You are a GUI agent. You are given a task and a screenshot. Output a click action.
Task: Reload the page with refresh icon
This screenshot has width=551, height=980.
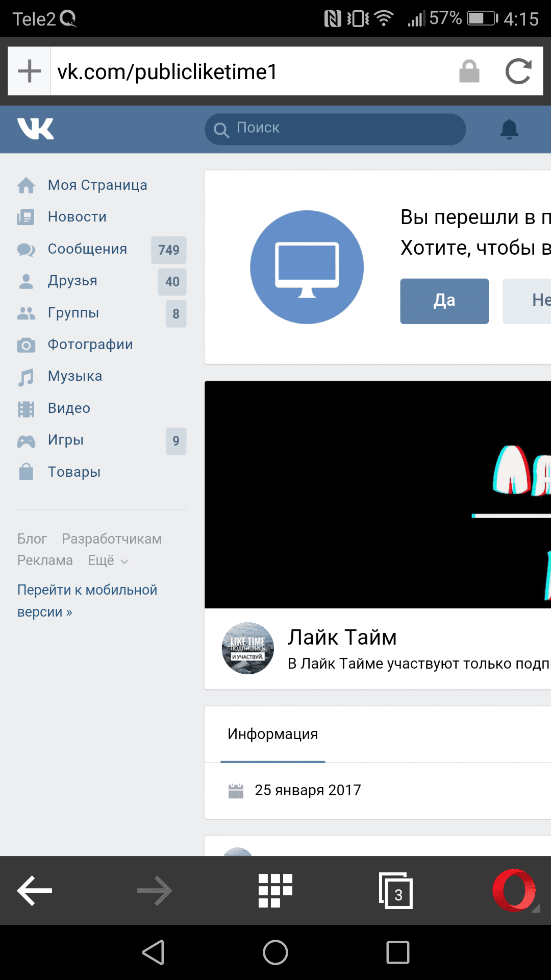pyautogui.click(x=518, y=71)
